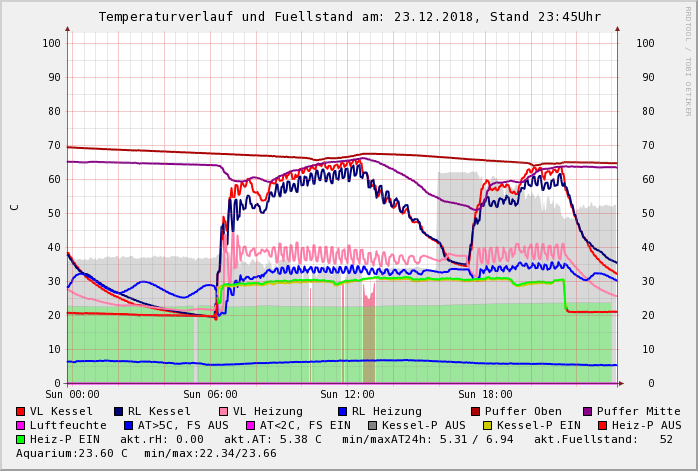Viewport: 698px width, 471px height.
Task: Click the Sun 06:00 time axis label
Action: 210,394
